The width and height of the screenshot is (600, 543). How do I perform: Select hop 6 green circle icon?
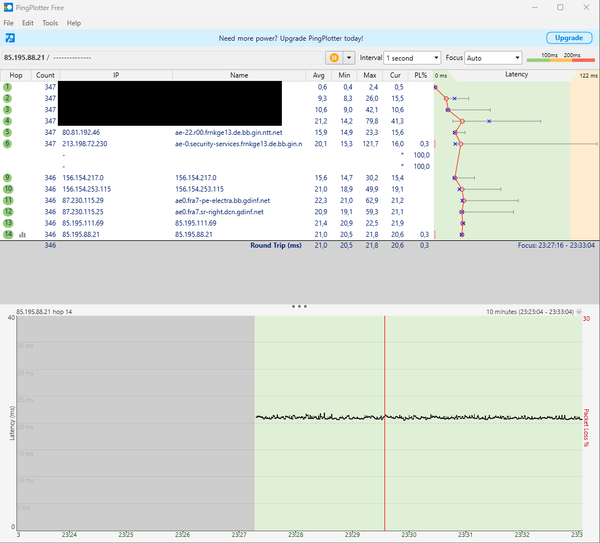7,143
